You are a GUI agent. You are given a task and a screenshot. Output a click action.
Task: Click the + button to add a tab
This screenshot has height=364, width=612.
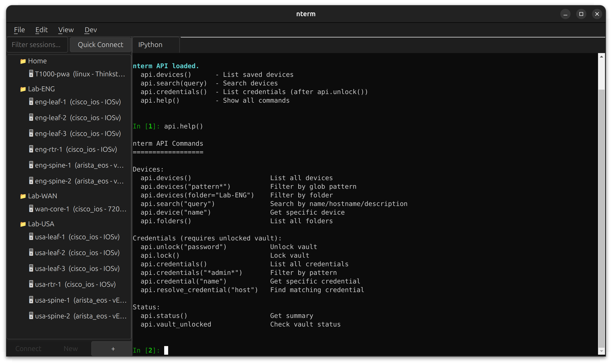pos(113,348)
